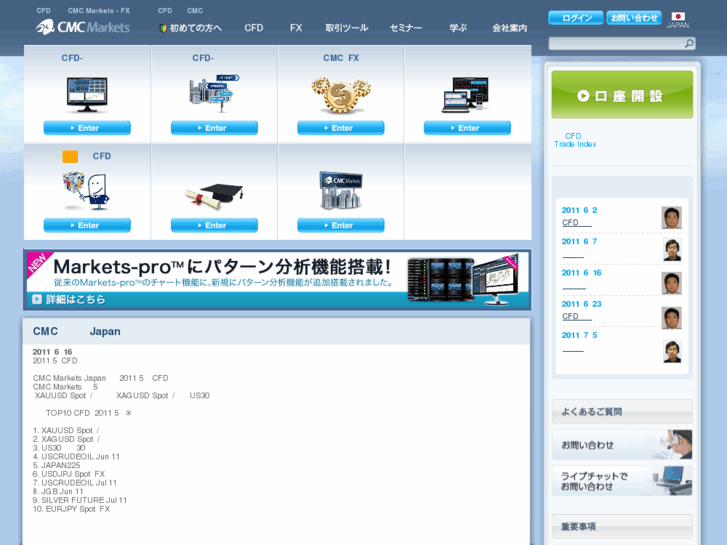Open the よくあるご質問 panel
727x545 pixels.
click(622, 411)
